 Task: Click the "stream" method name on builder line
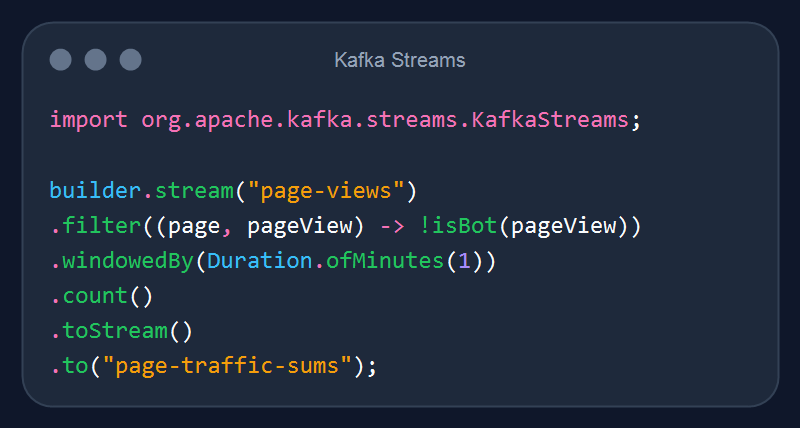click(x=194, y=191)
